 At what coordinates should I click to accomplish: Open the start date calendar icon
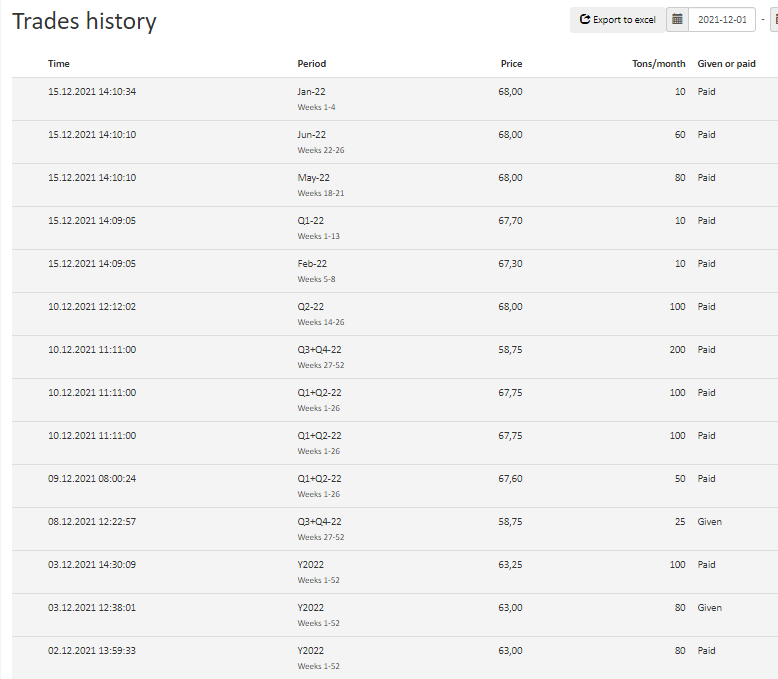point(677,20)
